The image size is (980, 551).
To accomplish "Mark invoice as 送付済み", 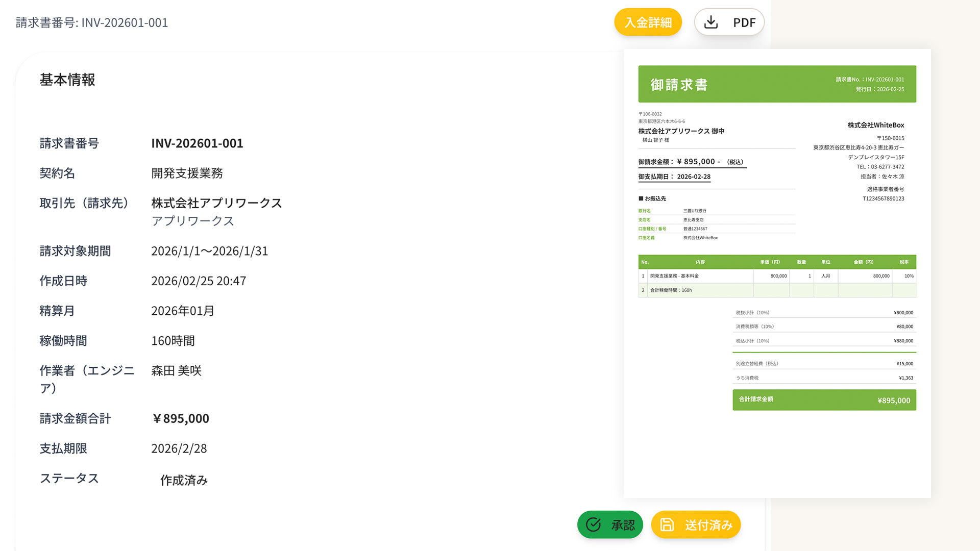I will pos(708,525).
